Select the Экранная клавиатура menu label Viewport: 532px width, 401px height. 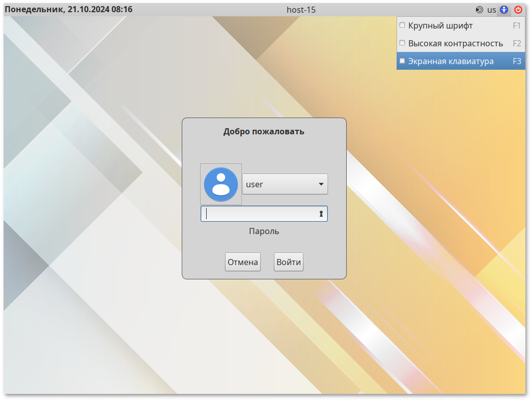pos(451,61)
